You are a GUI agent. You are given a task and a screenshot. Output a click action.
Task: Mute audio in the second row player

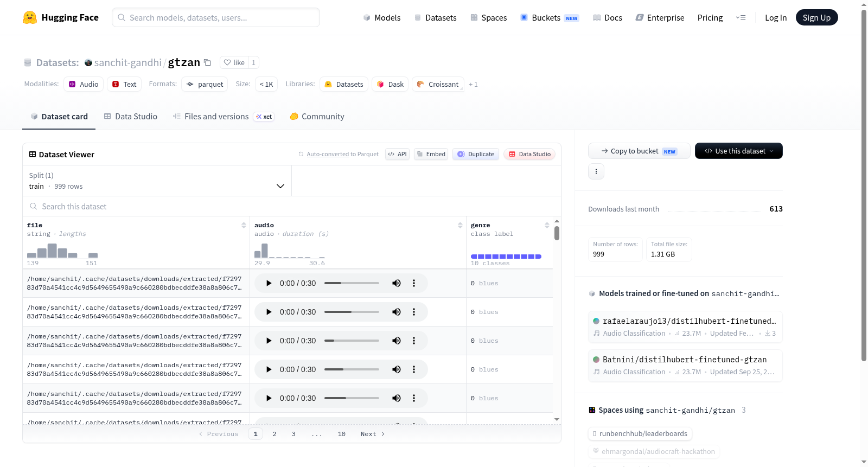coord(397,312)
